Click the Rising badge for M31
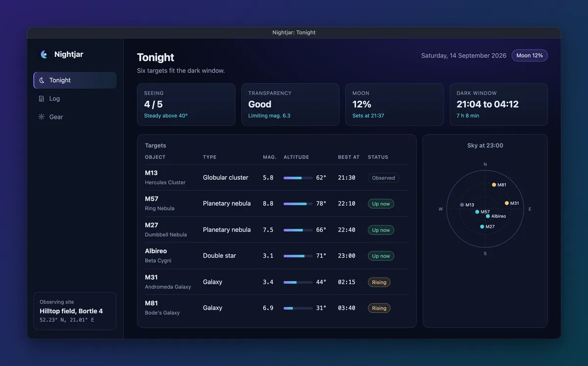The width and height of the screenshot is (588, 366). coord(379,282)
